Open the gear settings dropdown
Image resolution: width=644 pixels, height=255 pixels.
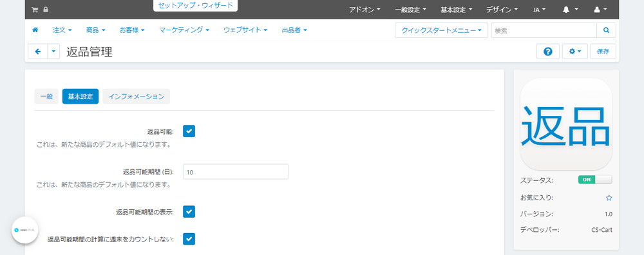pyautogui.click(x=575, y=52)
